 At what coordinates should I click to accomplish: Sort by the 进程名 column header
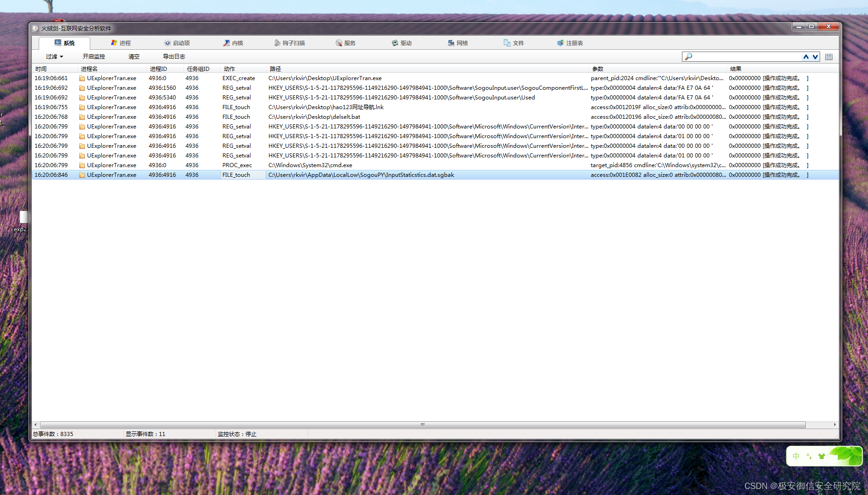click(x=112, y=69)
